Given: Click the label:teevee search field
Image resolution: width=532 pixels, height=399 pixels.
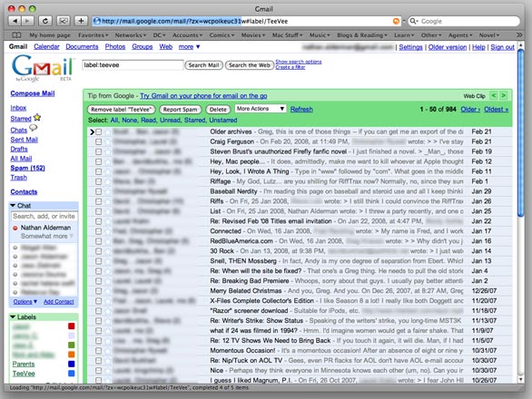Looking at the screenshot, I should [133, 64].
